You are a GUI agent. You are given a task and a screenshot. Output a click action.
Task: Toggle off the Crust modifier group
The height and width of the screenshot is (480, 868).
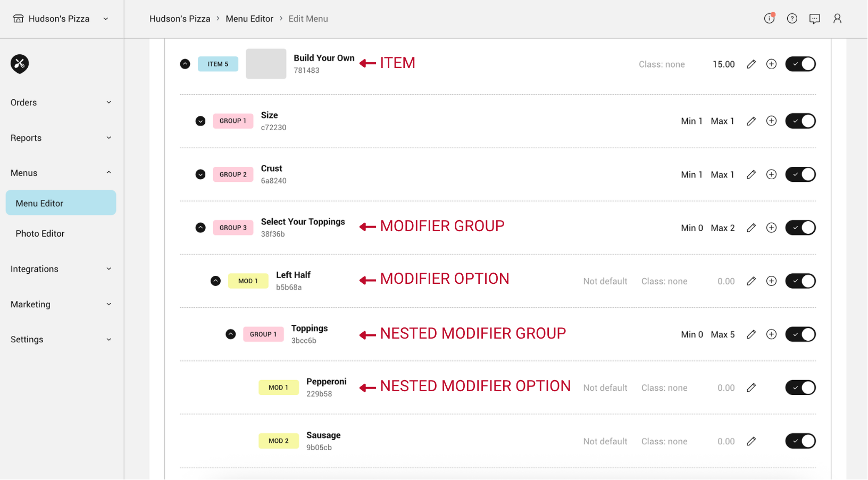click(x=800, y=174)
